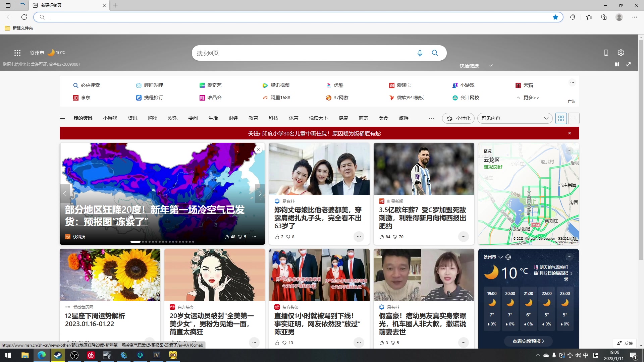
Task: Switch to the 财经 news tab
Action: pos(233,118)
